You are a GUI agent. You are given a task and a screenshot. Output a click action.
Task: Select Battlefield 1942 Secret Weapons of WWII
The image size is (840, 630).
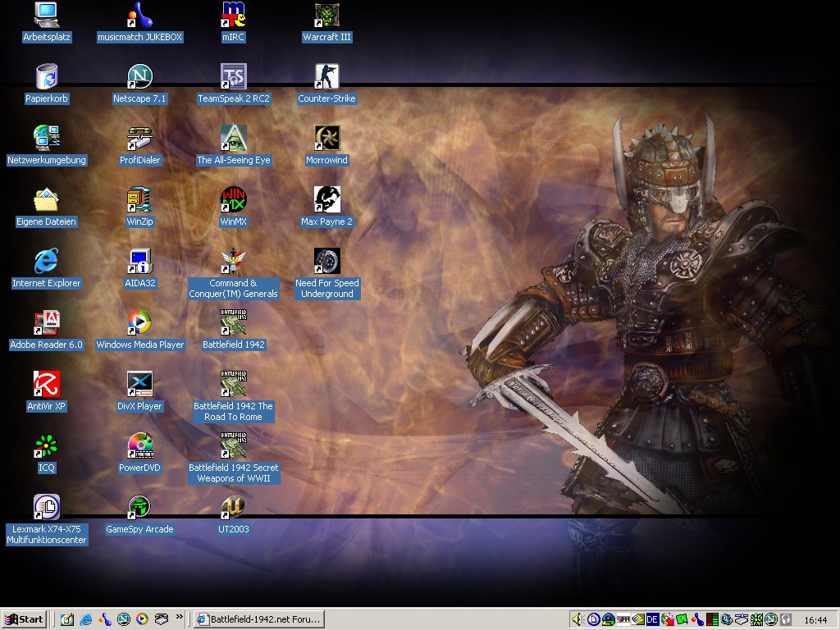[234, 458]
